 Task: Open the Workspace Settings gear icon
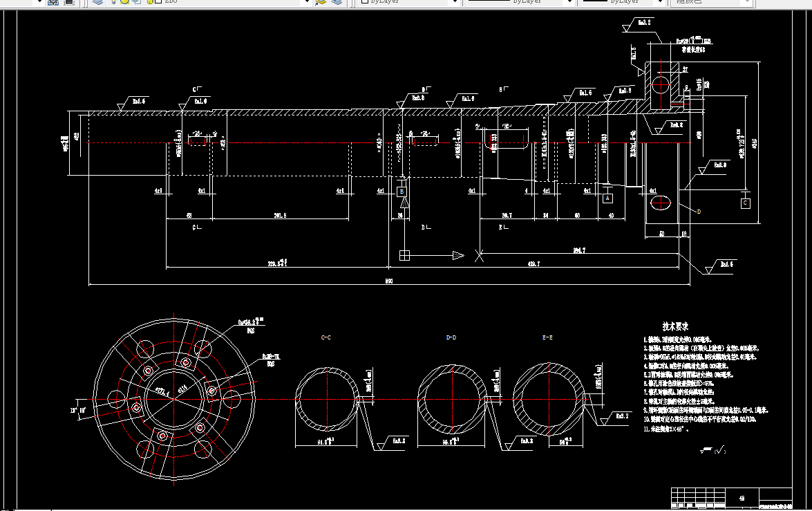(53, 2)
